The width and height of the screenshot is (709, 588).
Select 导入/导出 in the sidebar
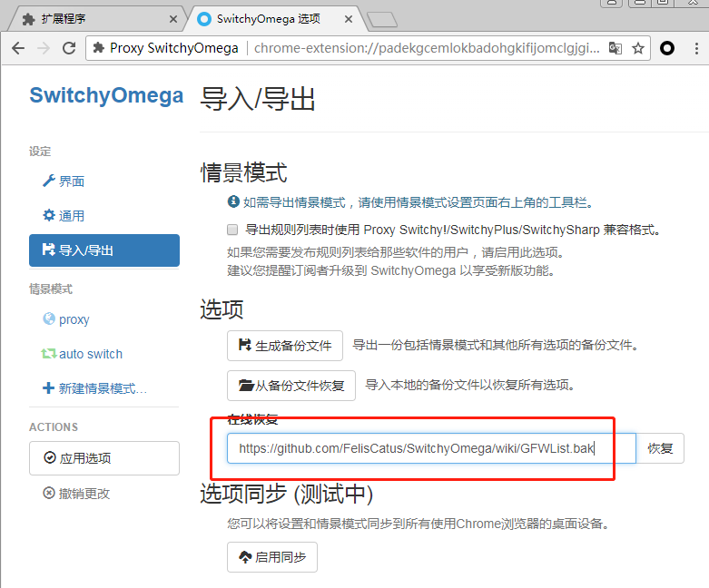pos(104,250)
